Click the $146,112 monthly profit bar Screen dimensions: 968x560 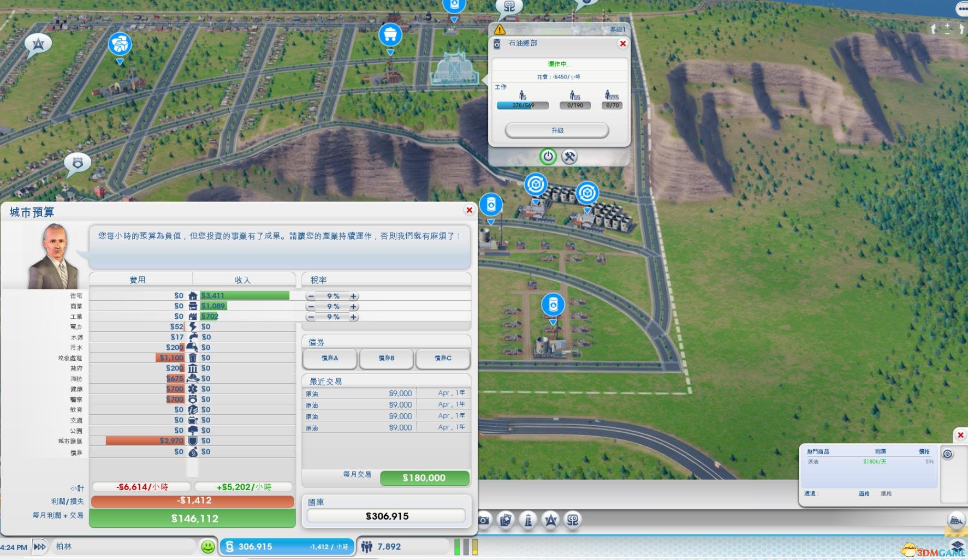(193, 519)
